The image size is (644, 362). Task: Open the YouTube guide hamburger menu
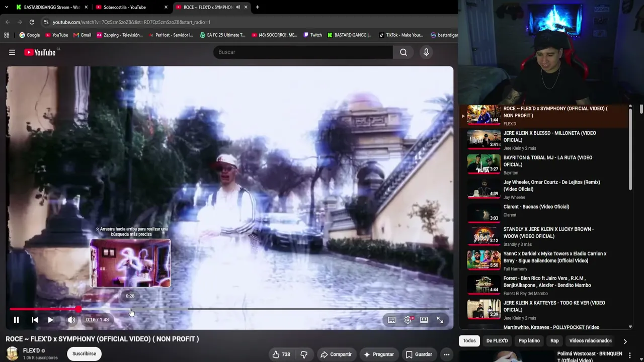[12, 52]
